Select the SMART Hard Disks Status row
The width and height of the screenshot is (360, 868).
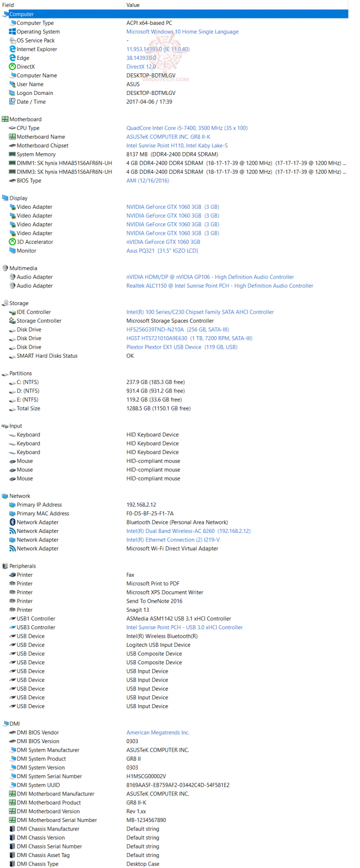[174, 356]
